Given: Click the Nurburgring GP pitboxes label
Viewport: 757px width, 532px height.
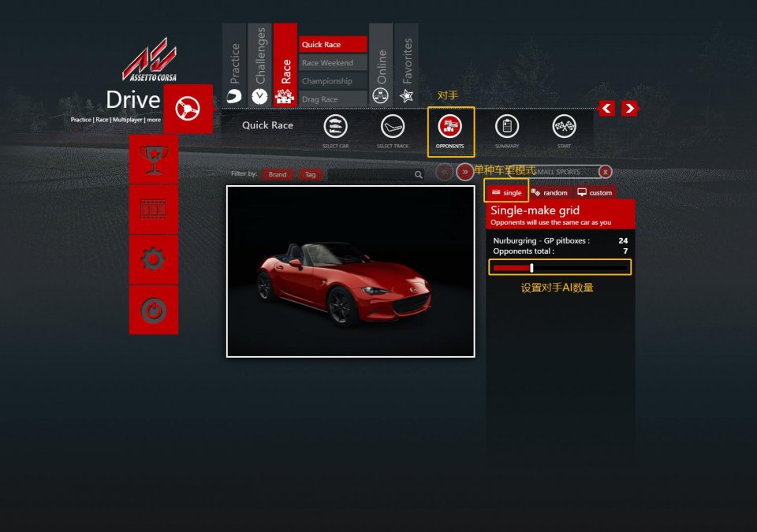Looking at the screenshot, I should (541, 240).
